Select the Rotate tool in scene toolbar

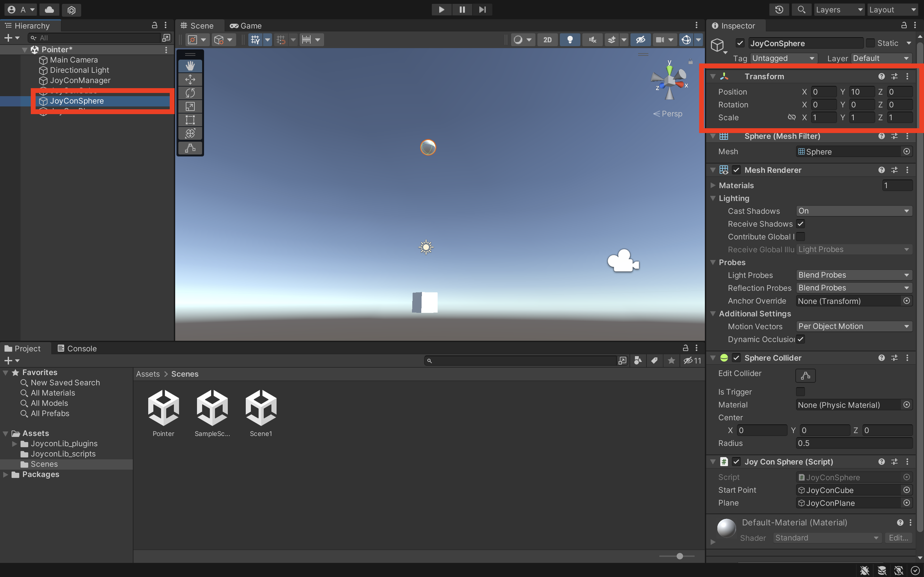coord(190,93)
